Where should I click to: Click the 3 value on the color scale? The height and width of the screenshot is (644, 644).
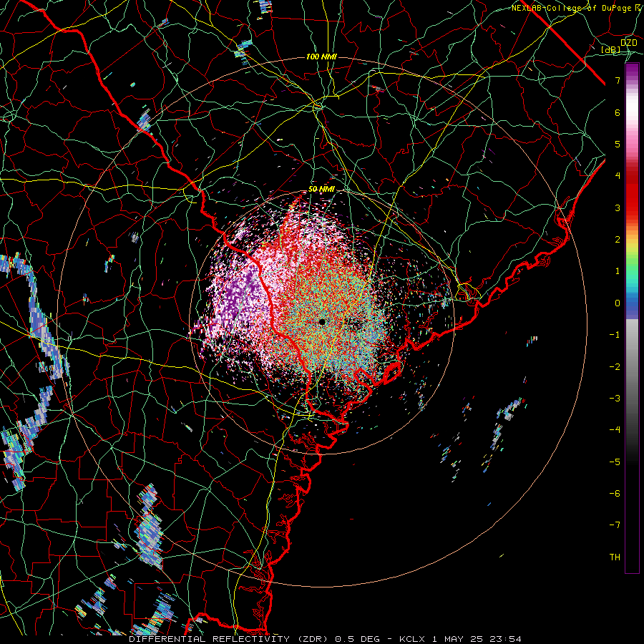(x=618, y=208)
